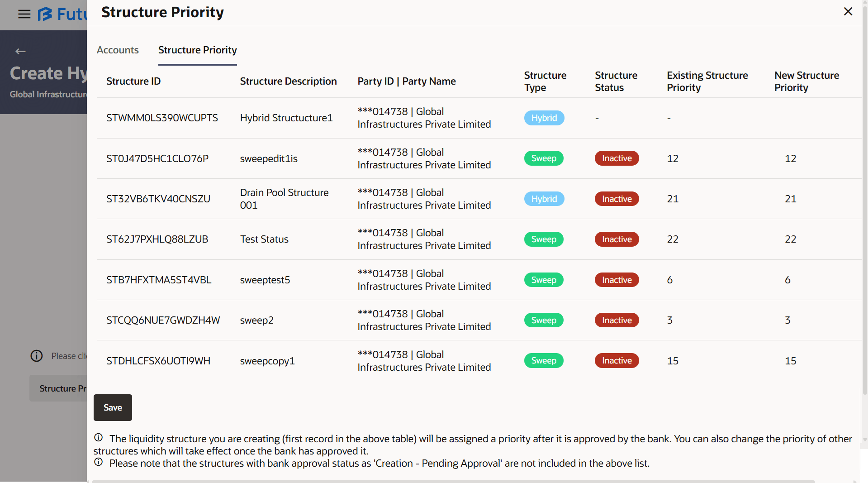Select the Structure Priority tab
This screenshot has height=483, width=868.
[x=197, y=50]
